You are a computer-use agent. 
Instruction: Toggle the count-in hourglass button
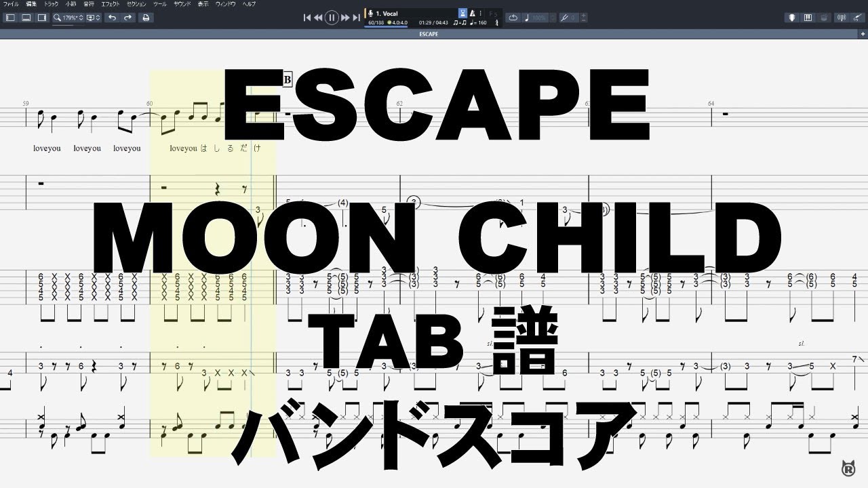click(x=462, y=13)
